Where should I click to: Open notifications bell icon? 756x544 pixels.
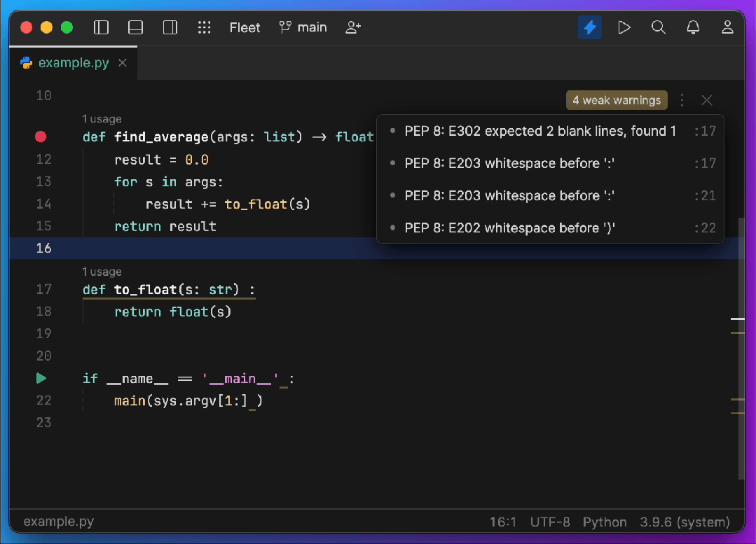pos(694,27)
